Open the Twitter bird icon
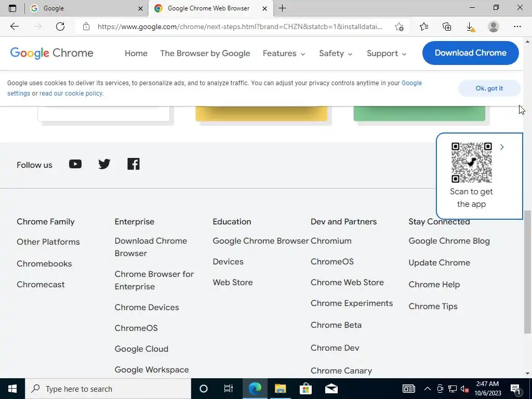The image size is (532, 399). pos(104,164)
